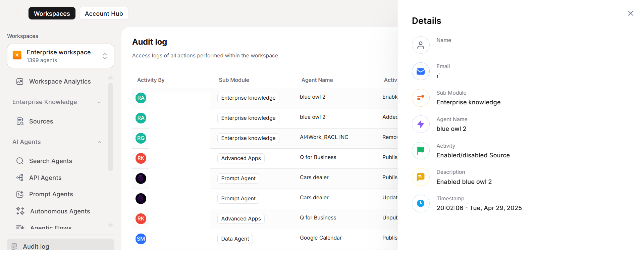Click the Prompt Agents sparkle icon
Image resolution: width=644 pixels, height=253 pixels.
(20, 194)
